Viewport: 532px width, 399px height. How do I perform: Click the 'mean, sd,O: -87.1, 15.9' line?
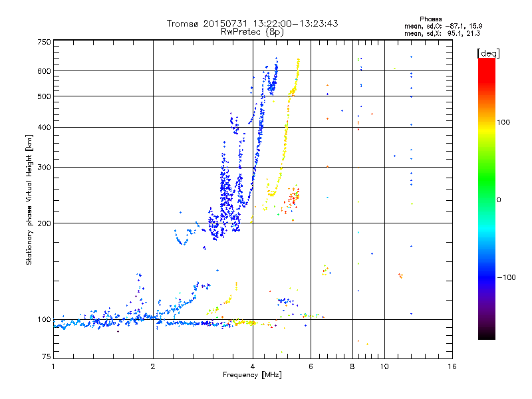[x=443, y=26]
